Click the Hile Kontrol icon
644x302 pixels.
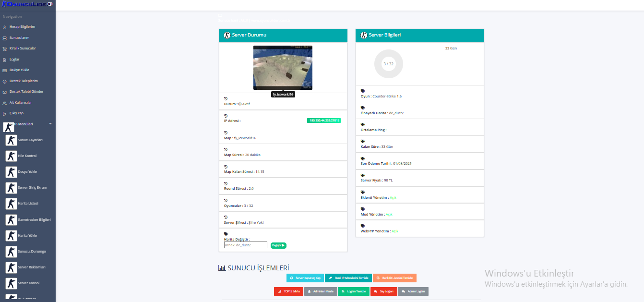click(x=11, y=156)
